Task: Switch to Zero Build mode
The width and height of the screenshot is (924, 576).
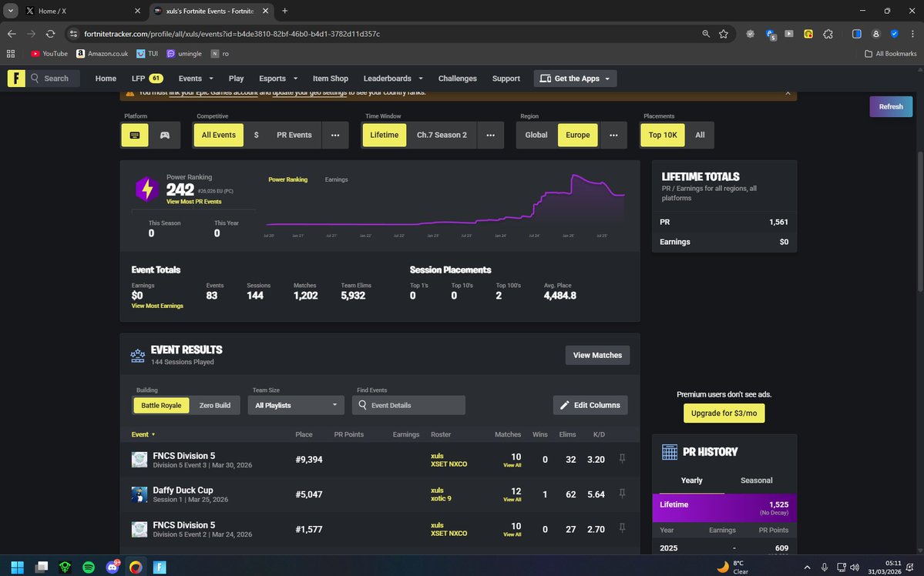Action: [214, 405]
